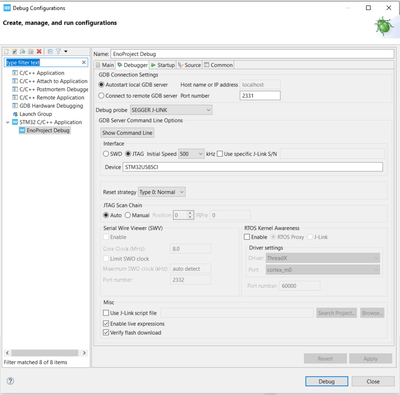Click Export launch configuration icon
Screen dimensions: 400x395
coord(23,51)
